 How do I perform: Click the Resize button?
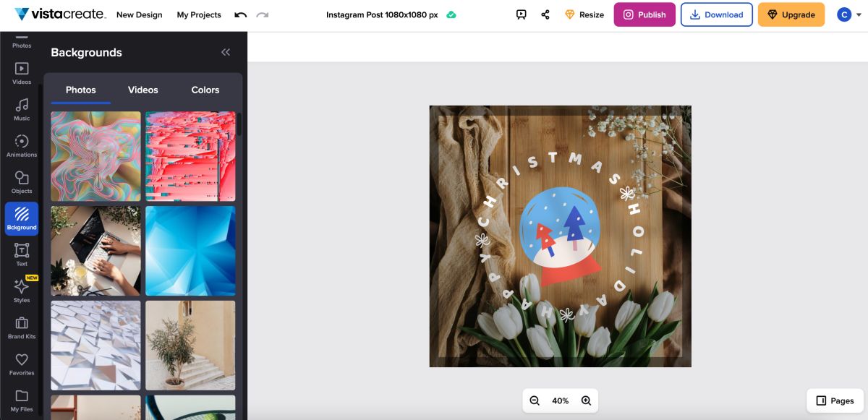(584, 14)
